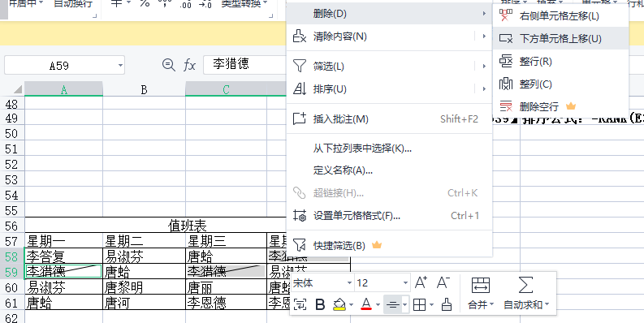This screenshot has width=644, height=323.
Task: Open fill color dropdown arrow
Action: pos(351,305)
